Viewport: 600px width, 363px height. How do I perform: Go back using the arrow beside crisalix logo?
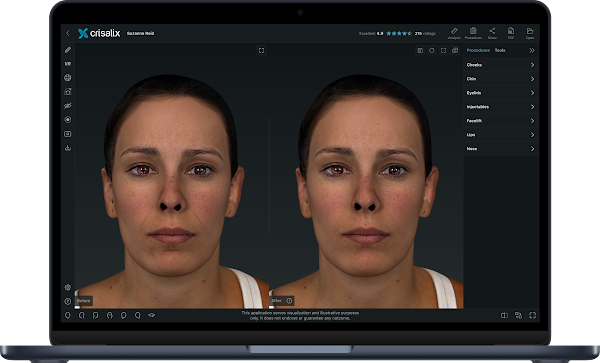(x=68, y=34)
